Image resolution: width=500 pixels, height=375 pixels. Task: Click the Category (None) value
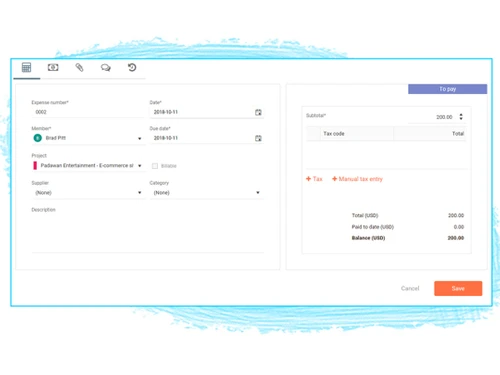(162, 193)
